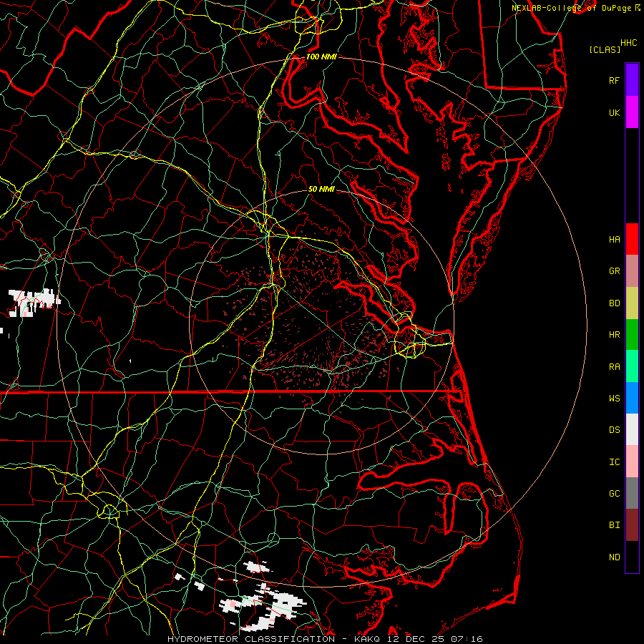Image resolution: width=644 pixels, height=644 pixels.
Task: Click the BI legend label
Action: click(614, 525)
